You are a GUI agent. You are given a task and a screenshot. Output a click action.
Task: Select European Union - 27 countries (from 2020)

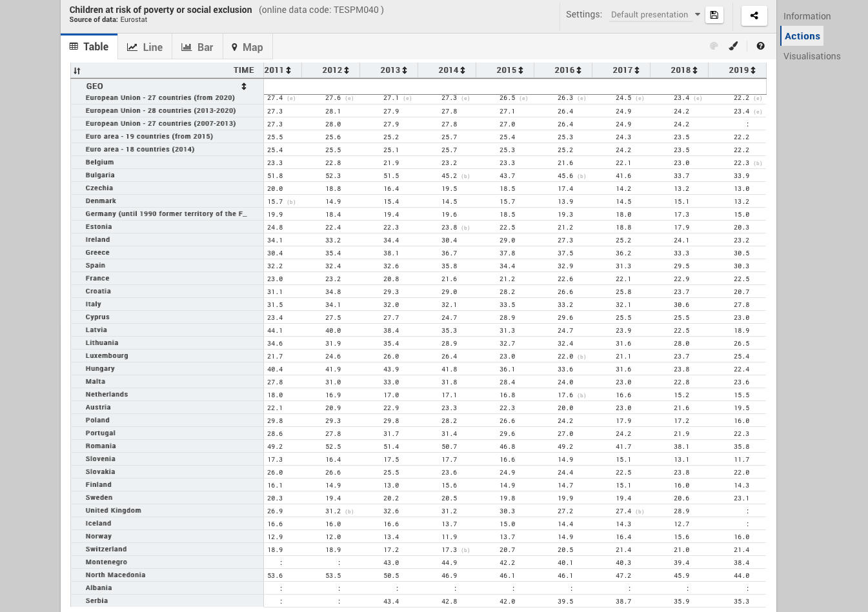tap(160, 98)
